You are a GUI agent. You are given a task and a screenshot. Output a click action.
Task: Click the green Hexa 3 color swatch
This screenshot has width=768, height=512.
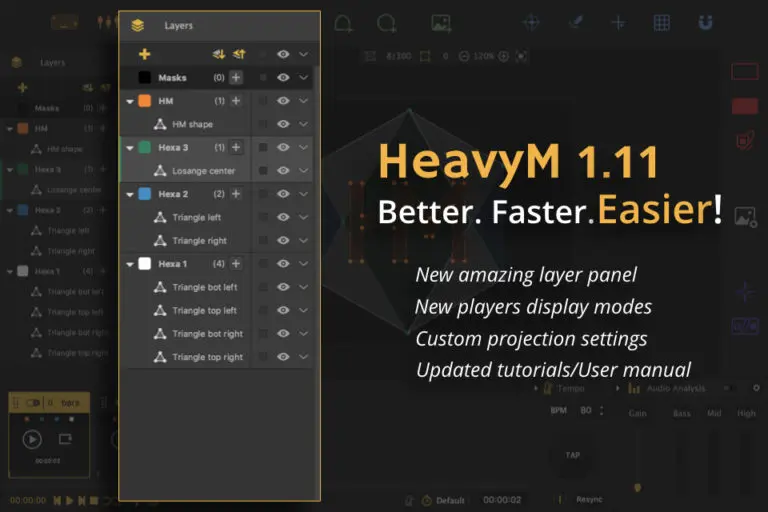click(x=144, y=147)
